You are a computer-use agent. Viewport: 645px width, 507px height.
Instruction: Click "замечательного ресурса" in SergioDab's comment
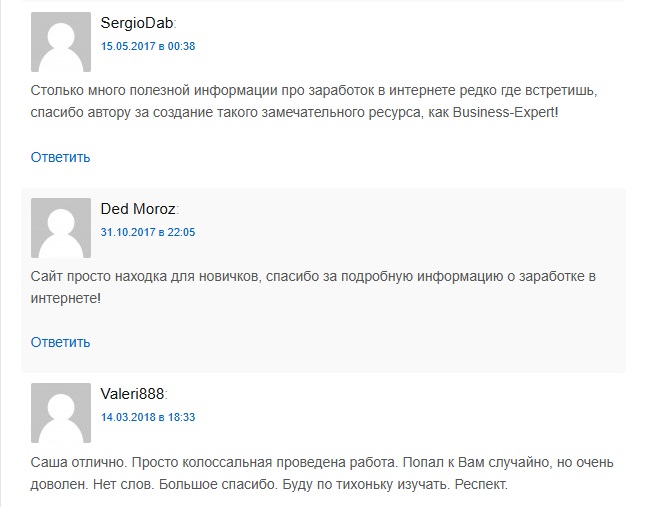pos(329,113)
